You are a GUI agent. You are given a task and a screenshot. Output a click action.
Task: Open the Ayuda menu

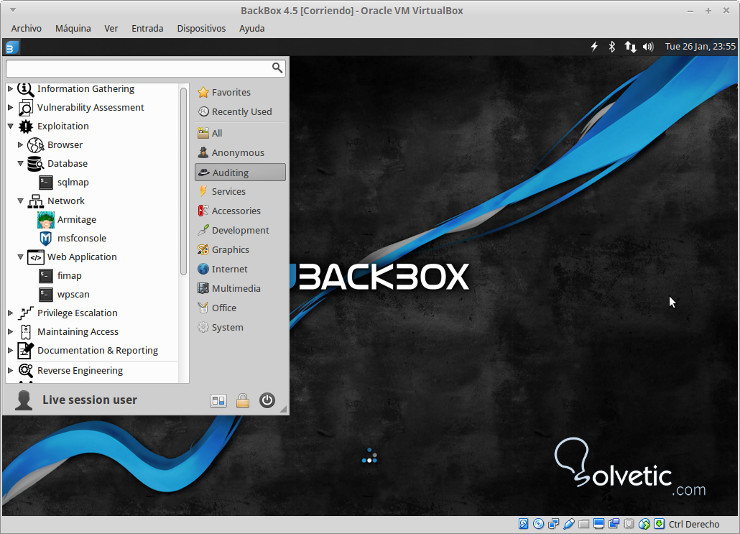tap(252, 28)
